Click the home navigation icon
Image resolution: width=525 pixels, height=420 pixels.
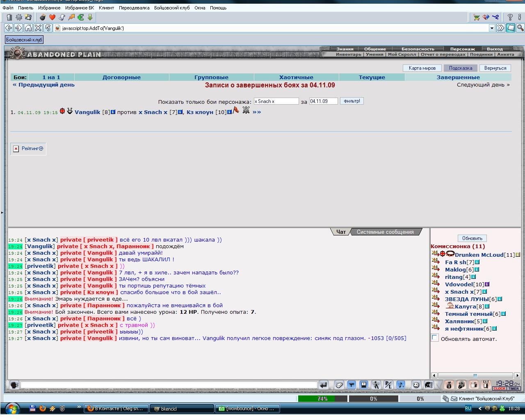pyautogui.click(x=28, y=28)
